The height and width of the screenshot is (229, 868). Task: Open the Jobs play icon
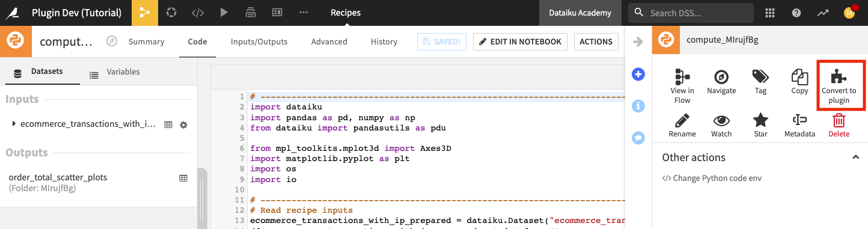pos(224,13)
